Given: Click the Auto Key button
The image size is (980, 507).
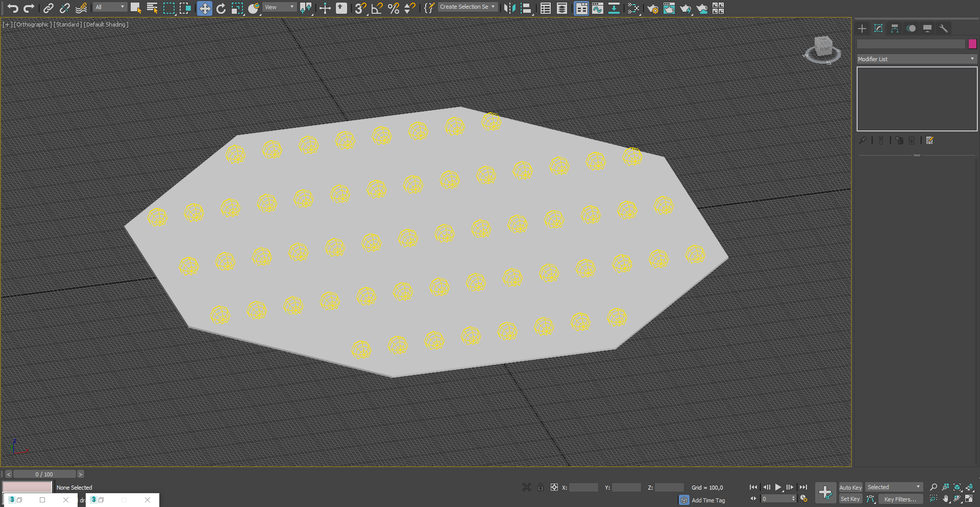Looking at the screenshot, I should pos(850,487).
